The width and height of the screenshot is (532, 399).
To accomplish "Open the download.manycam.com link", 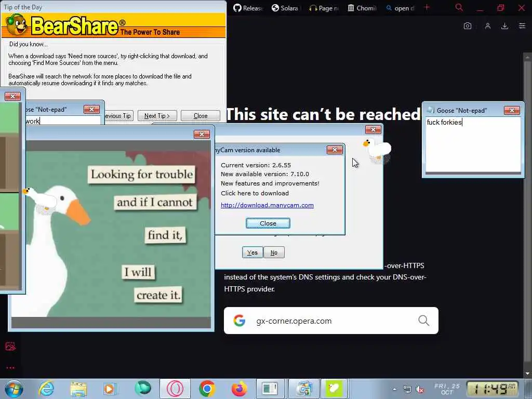I will tap(267, 205).
